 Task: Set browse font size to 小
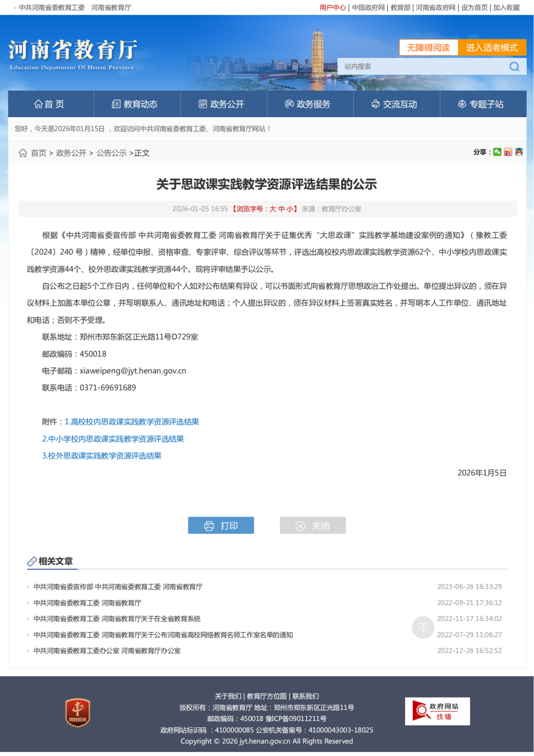290,209
